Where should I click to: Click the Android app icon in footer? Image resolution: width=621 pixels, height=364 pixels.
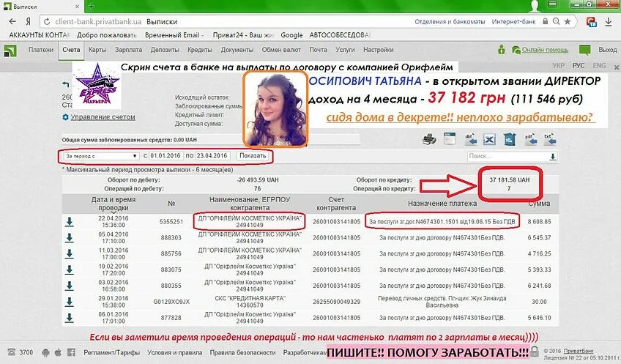(x=45, y=352)
